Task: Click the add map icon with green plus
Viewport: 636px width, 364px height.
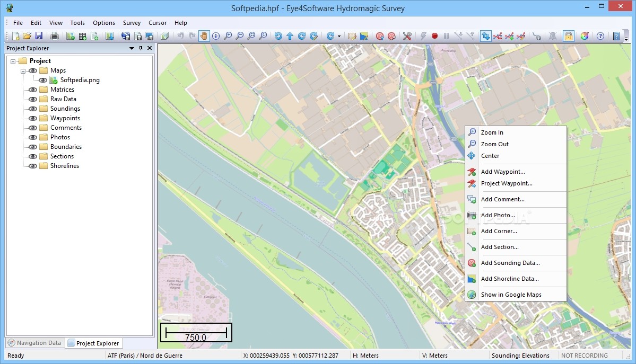Action: point(71,36)
